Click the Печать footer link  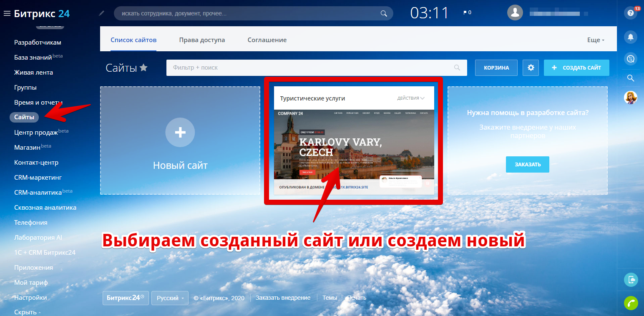tap(357, 298)
